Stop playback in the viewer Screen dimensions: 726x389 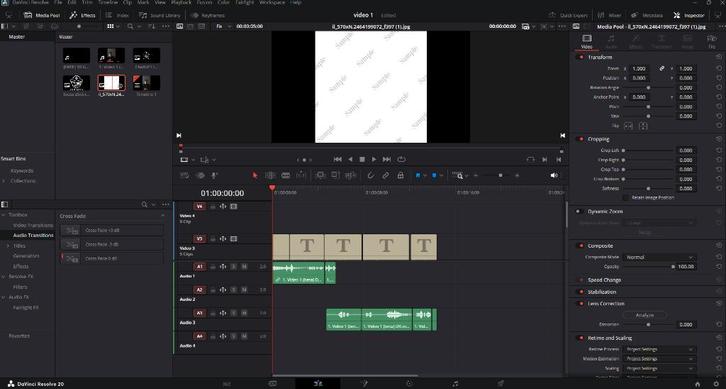(x=362, y=159)
